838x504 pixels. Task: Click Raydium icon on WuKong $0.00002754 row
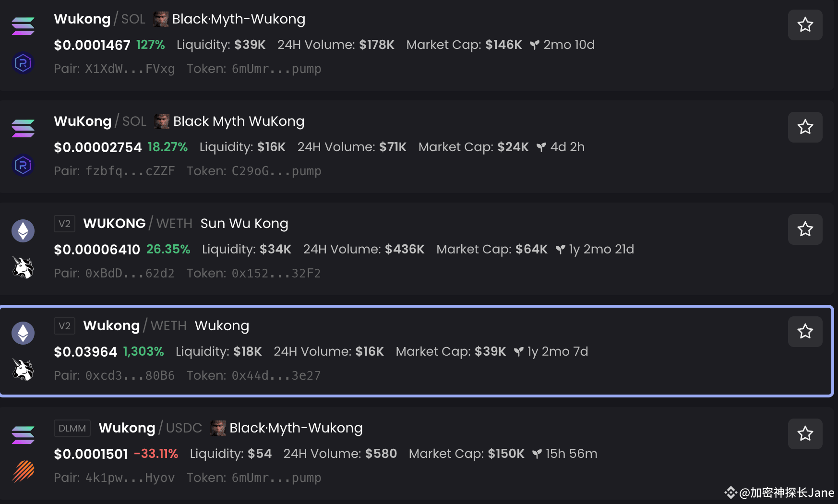[x=23, y=165]
